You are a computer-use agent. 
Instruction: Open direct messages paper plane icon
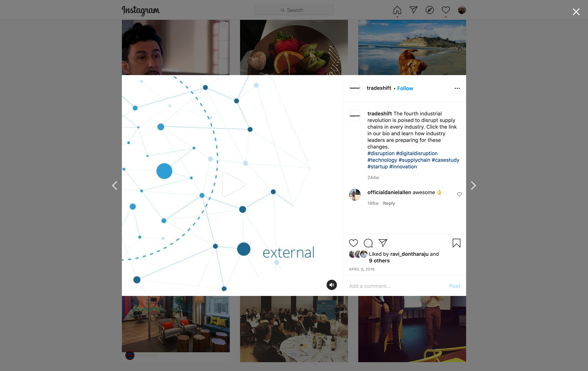[413, 10]
